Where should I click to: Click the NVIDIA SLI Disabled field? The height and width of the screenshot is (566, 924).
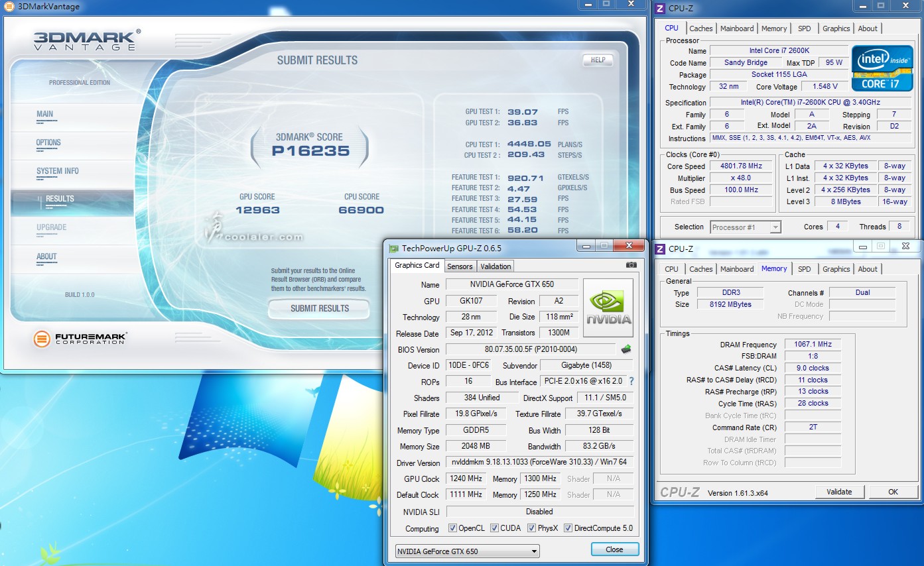[539, 512]
